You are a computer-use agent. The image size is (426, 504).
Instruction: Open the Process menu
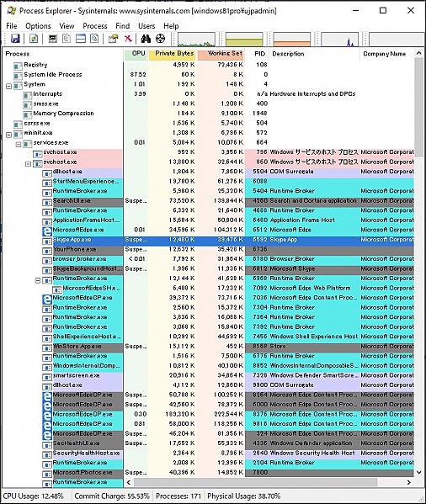tap(95, 26)
